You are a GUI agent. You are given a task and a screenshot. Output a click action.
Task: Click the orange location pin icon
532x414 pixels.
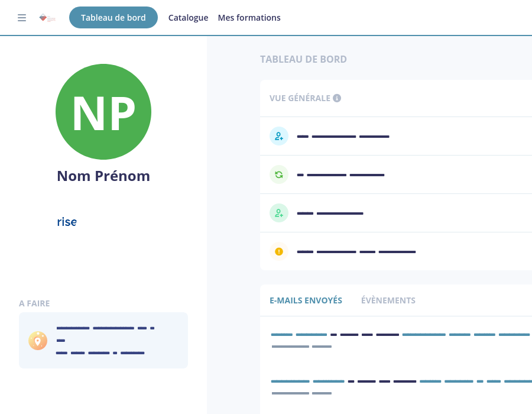(x=38, y=341)
